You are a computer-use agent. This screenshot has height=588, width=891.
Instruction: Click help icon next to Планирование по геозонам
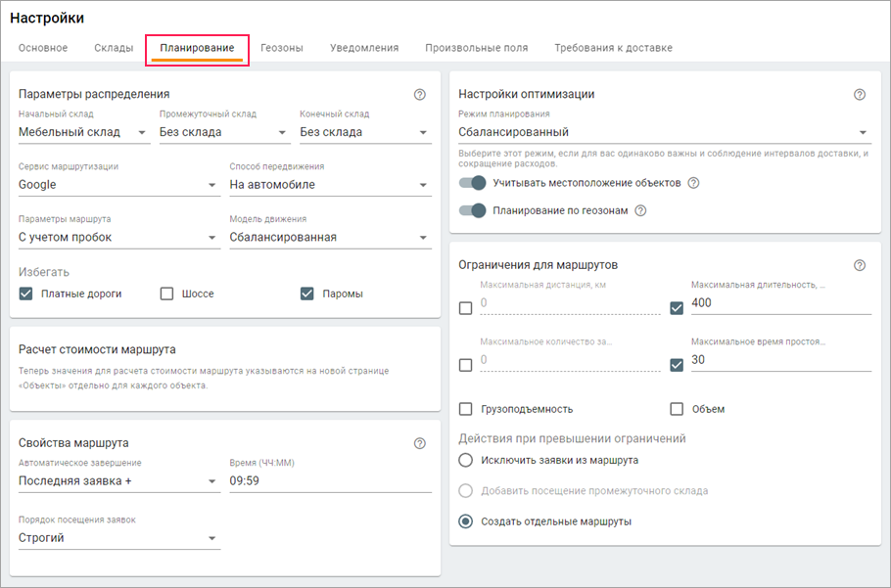[640, 210]
